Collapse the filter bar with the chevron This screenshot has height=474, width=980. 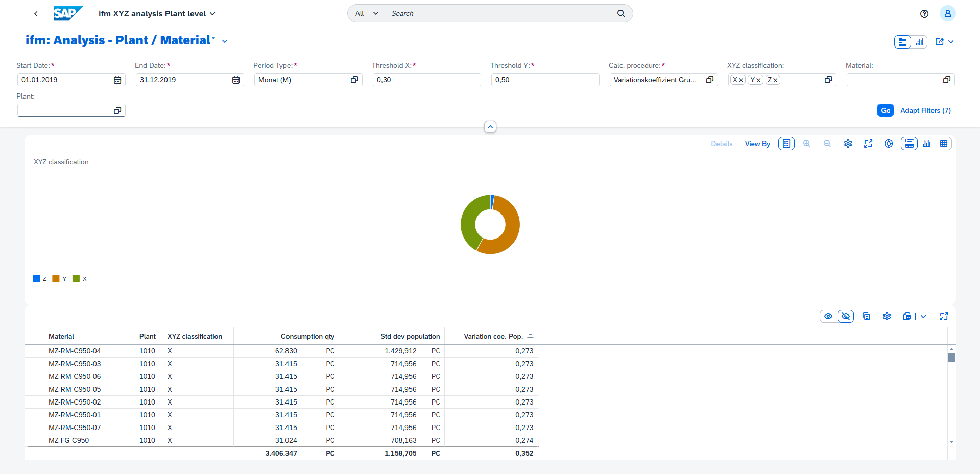coord(490,126)
